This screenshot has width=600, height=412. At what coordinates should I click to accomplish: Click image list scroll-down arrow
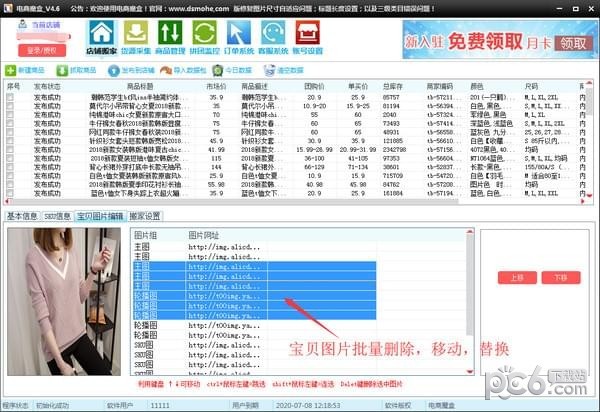pos(470,371)
